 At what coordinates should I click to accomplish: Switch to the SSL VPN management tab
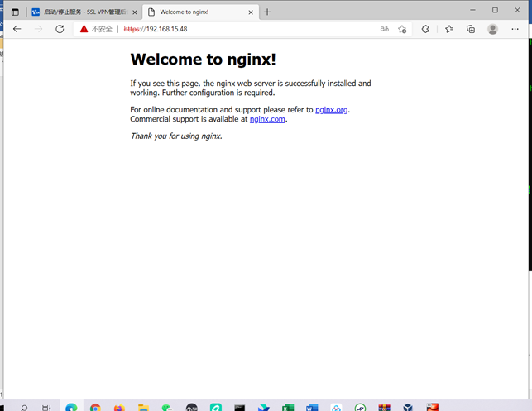pos(84,12)
